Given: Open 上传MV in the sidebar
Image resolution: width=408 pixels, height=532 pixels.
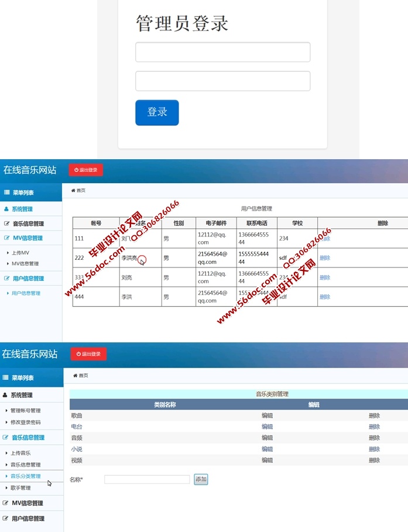Looking at the screenshot, I should (x=20, y=253).
